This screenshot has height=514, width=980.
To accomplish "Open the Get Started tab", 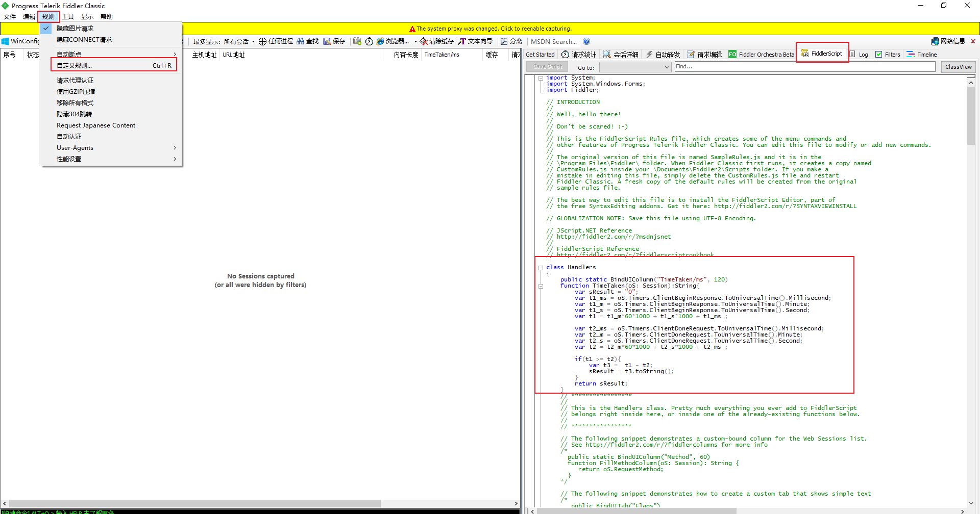I will 540,55.
